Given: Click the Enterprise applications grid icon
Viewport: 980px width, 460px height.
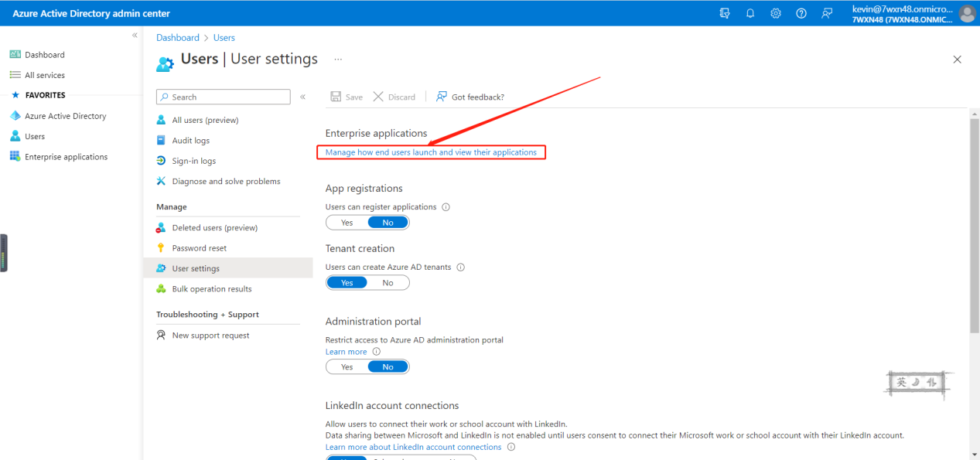Looking at the screenshot, I should (15, 156).
